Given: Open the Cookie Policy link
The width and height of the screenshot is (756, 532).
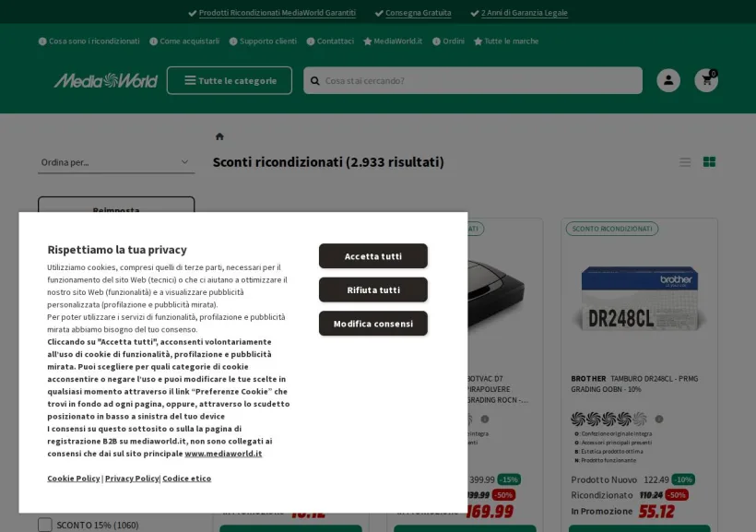Looking at the screenshot, I should (73, 479).
